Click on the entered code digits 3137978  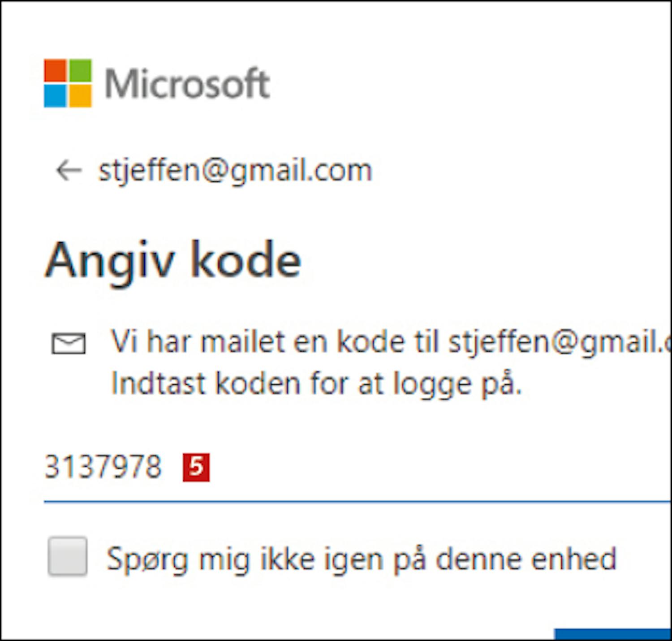(x=103, y=467)
